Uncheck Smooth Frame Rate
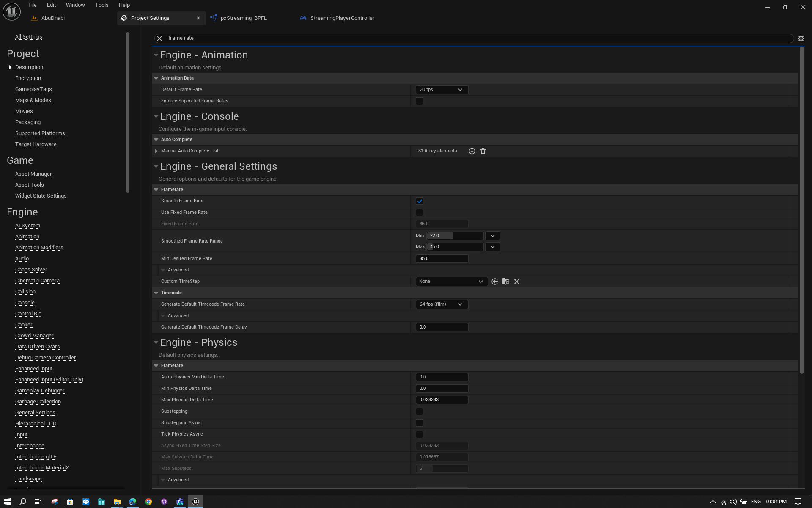The height and width of the screenshot is (508, 812). (420, 201)
